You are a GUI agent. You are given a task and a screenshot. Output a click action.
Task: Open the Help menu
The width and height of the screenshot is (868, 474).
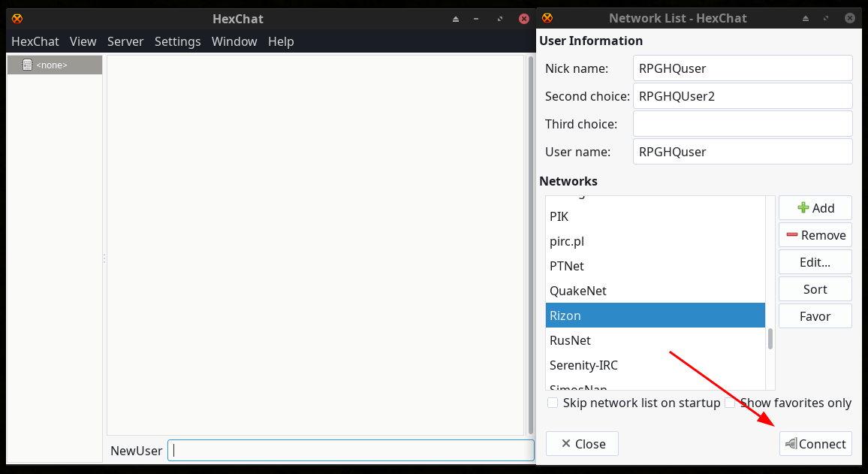pyautogui.click(x=281, y=41)
